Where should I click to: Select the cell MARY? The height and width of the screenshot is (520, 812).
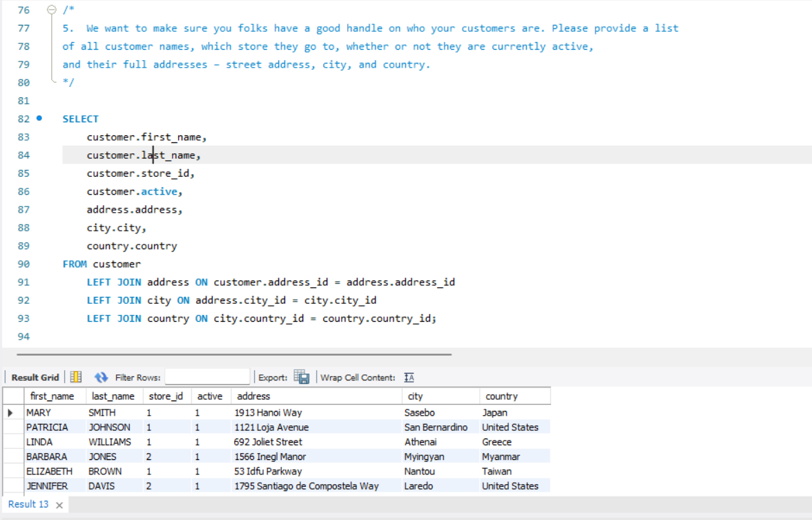(55, 413)
